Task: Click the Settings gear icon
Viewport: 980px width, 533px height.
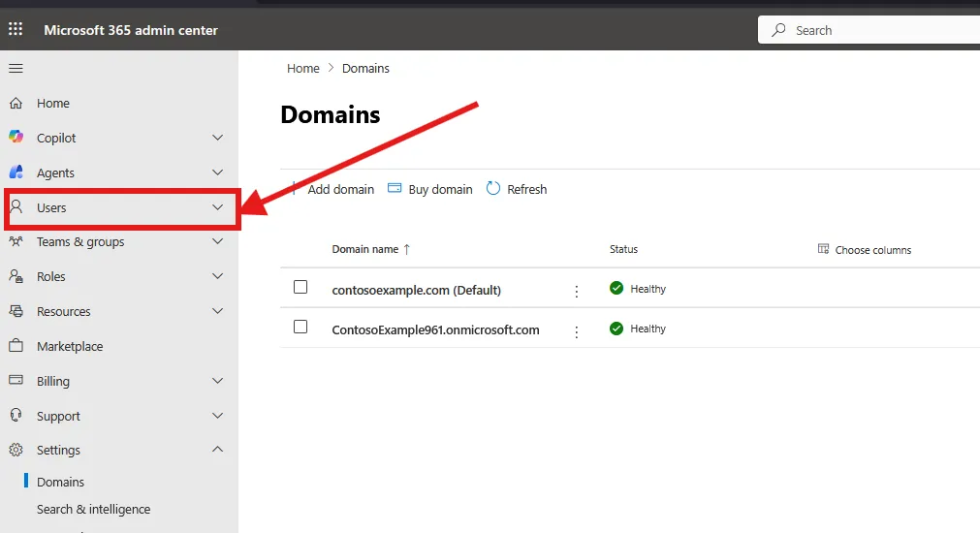Action: coord(16,450)
